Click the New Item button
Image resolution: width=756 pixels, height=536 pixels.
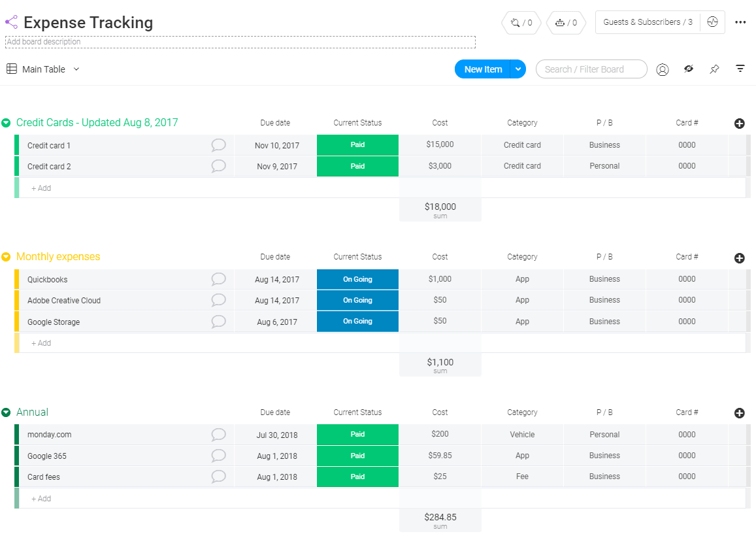point(483,69)
